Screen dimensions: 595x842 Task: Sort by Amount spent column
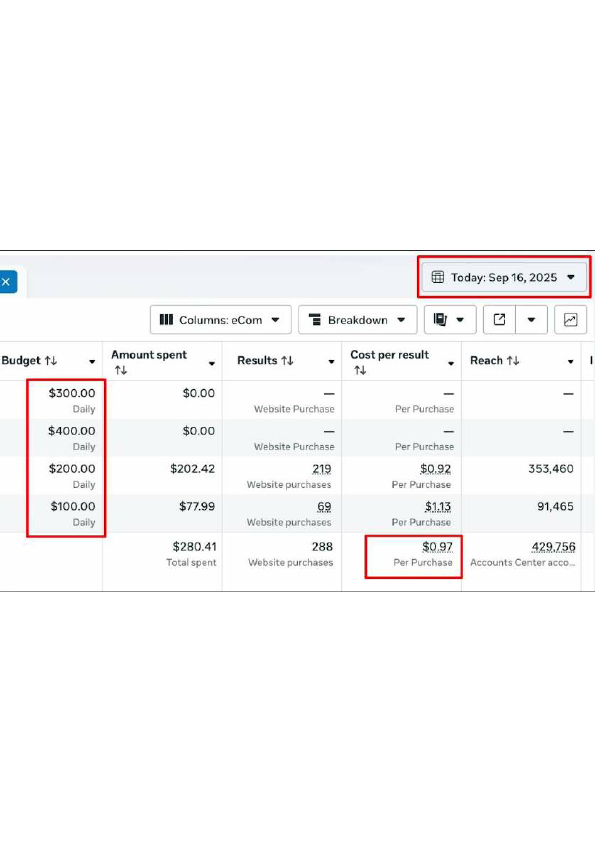tap(121, 370)
